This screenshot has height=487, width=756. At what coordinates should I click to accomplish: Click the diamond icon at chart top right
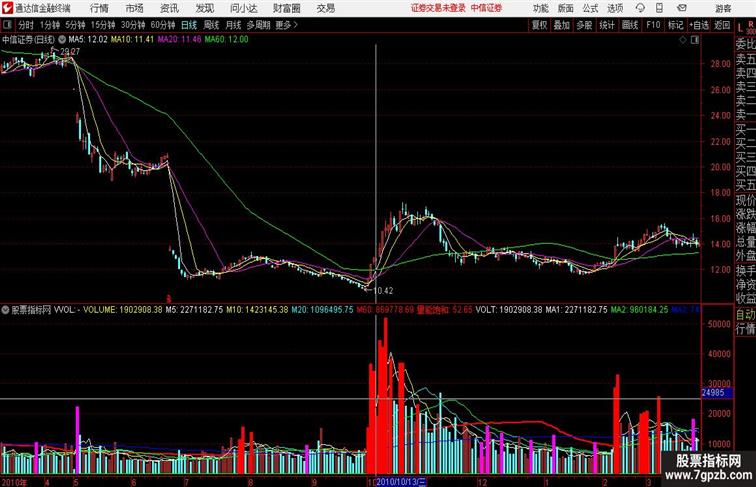tap(683, 40)
